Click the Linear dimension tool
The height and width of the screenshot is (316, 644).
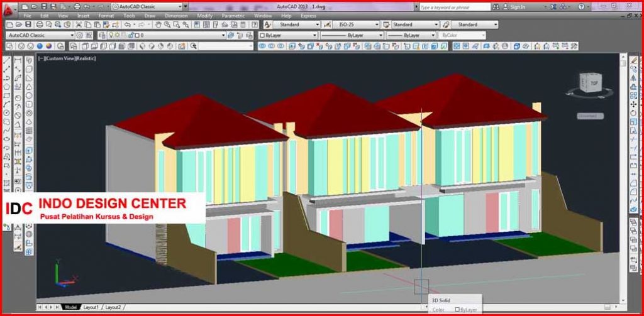18,61
